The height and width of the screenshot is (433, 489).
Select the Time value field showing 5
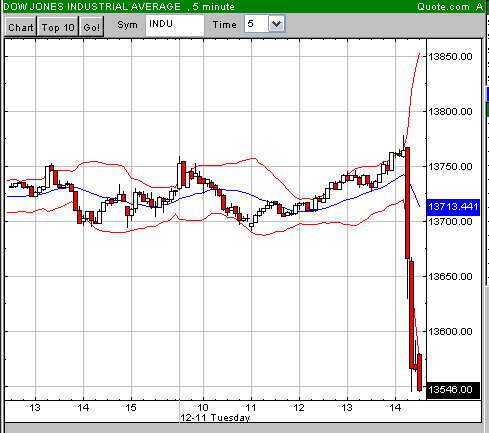pyautogui.click(x=256, y=24)
